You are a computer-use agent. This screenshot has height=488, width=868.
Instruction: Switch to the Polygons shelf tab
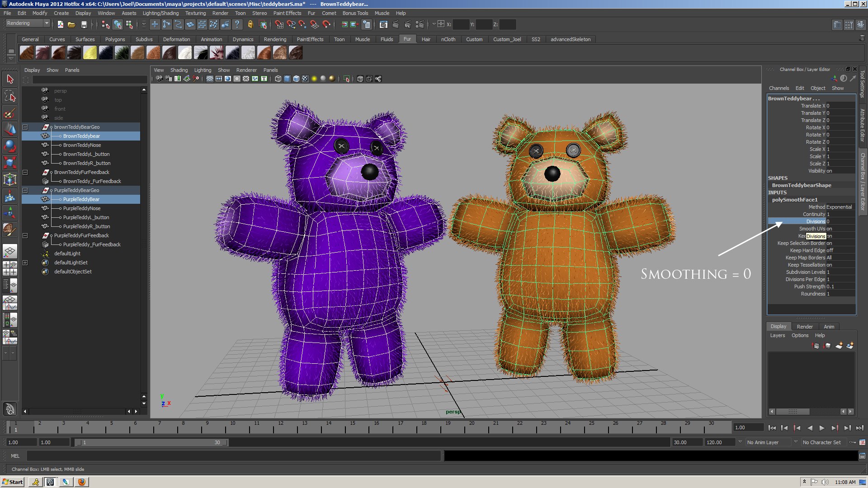click(115, 39)
